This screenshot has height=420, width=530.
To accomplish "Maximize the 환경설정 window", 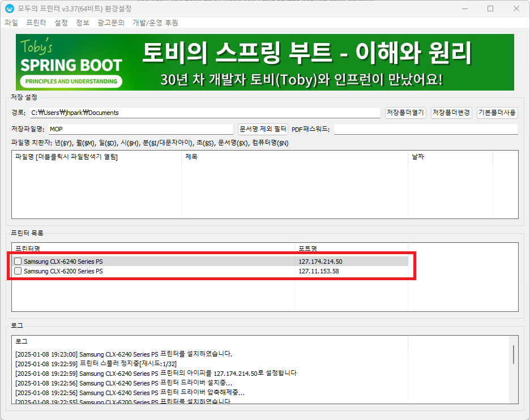I will [490, 8].
